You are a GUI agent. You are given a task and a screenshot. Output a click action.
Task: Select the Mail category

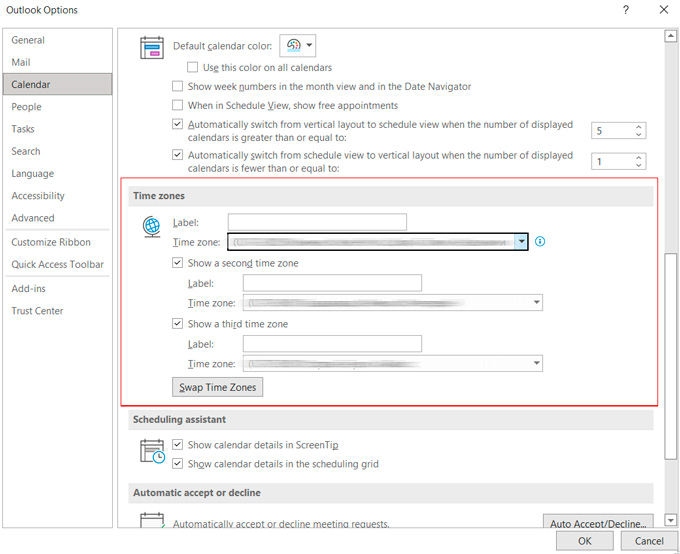pos(57,62)
